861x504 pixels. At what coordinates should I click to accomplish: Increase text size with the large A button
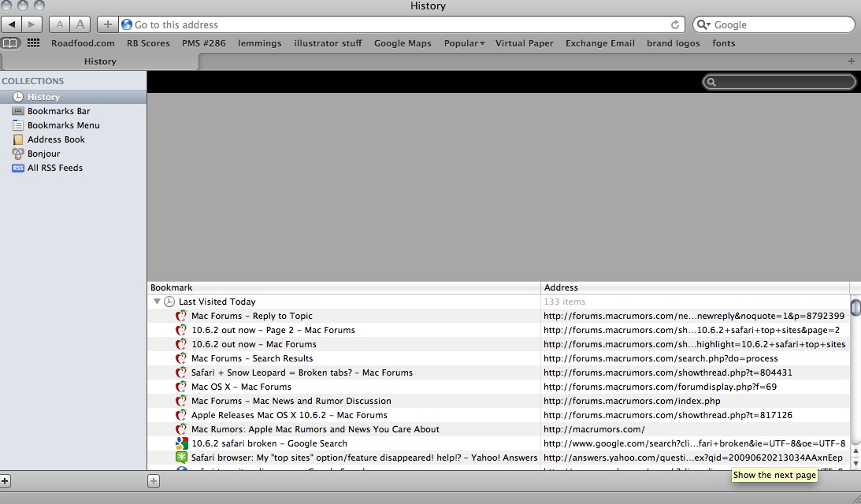pyautogui.click(x=80, y=24)
